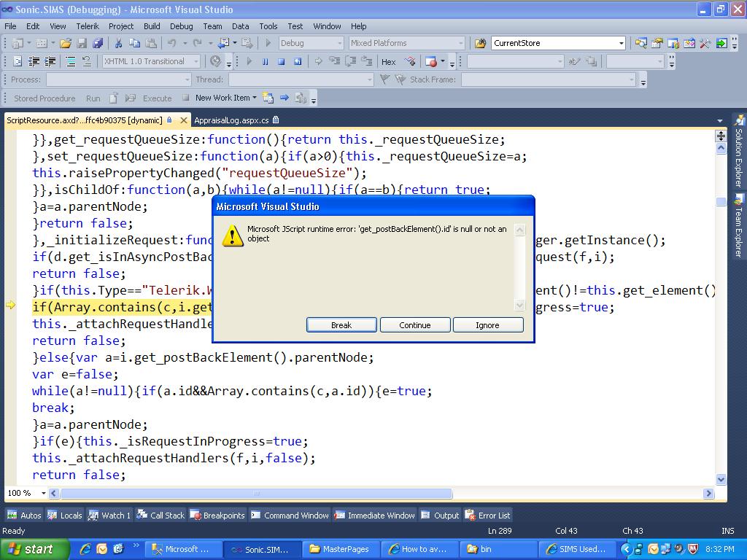Decrease line indent icon
Viewport: 747px width, 560px height.
[34, 61]
